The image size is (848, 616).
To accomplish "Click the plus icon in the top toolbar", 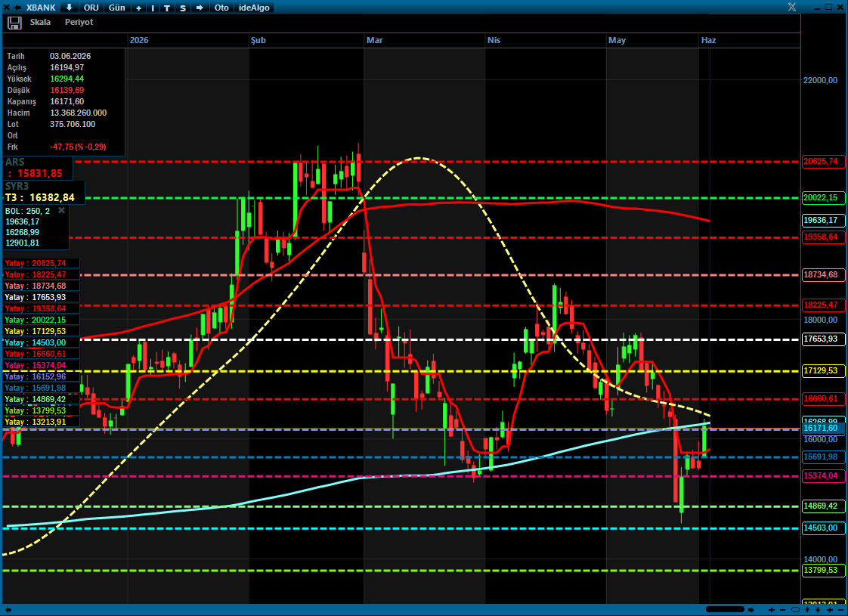I will 139,8.
